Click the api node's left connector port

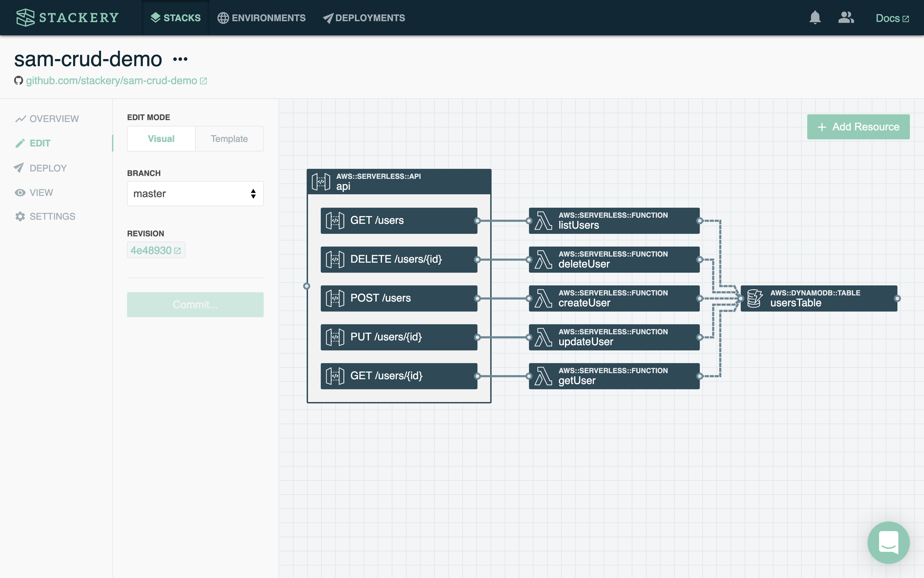pos(307,286)
